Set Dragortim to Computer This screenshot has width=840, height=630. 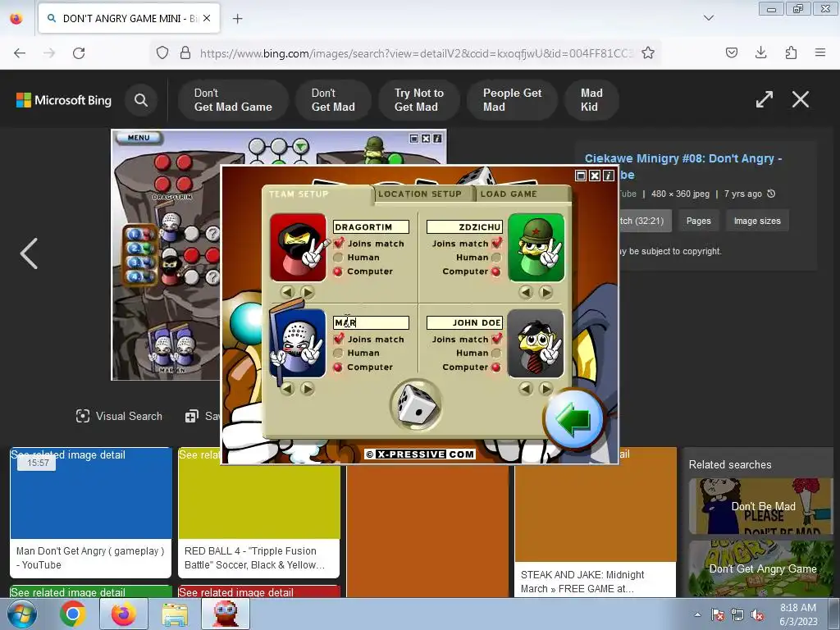tap(338, 272)
